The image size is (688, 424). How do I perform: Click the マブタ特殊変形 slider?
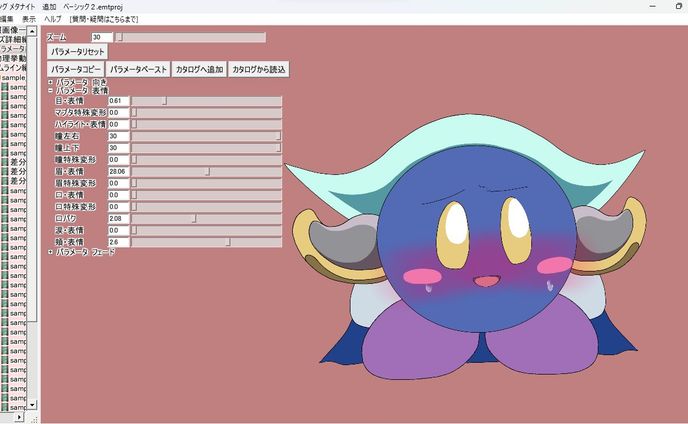pyautogui.click(x=207, y=113)
